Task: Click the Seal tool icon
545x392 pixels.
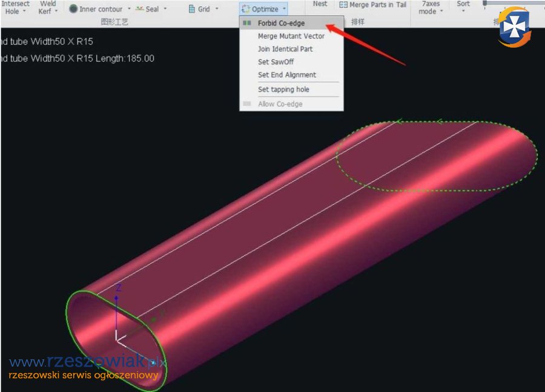Action: point(139,8)
